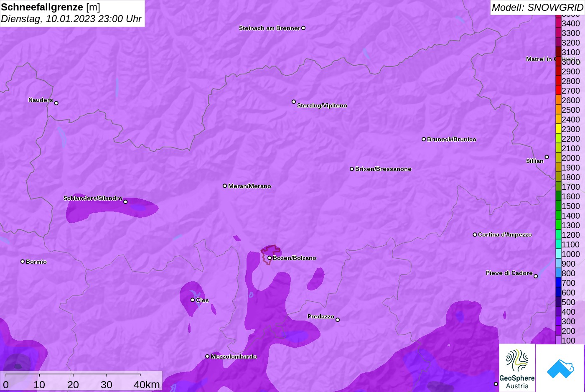
Task: Click the Sterzing/Vipiteno text label
Action: tap(322, 105)
